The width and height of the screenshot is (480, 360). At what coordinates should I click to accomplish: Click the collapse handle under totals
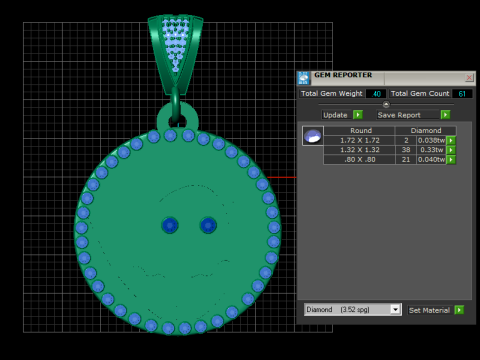(386, 104)
